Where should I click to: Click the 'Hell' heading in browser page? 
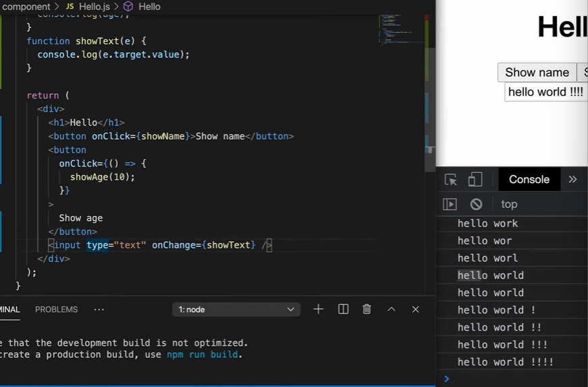(x=562, y=27)
